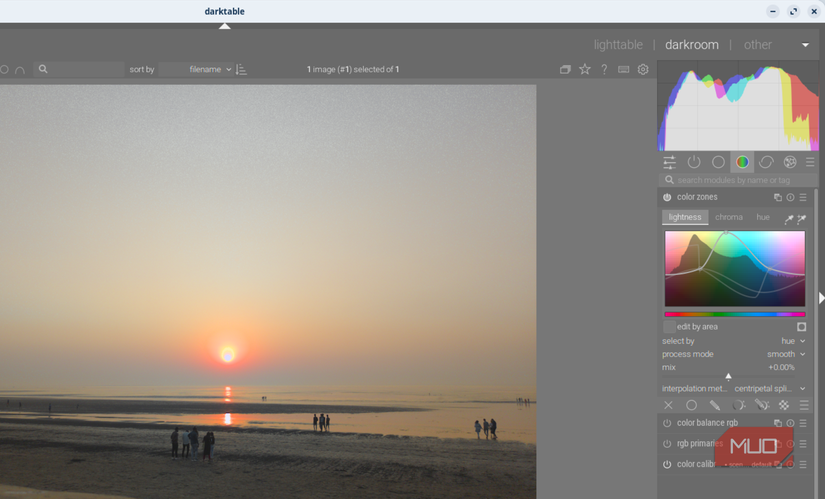The image size is (825, 499).
Task: Open the correct modules group icon
Action: click(766, 162)
